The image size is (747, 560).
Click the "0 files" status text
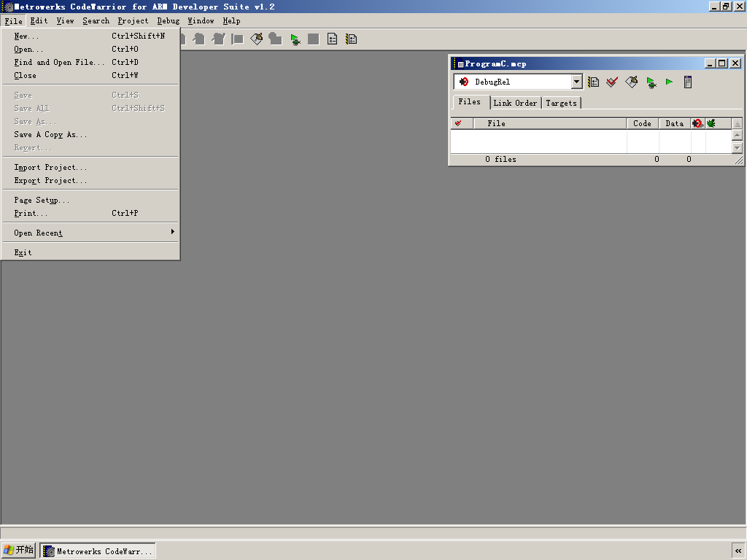[500, 159]
